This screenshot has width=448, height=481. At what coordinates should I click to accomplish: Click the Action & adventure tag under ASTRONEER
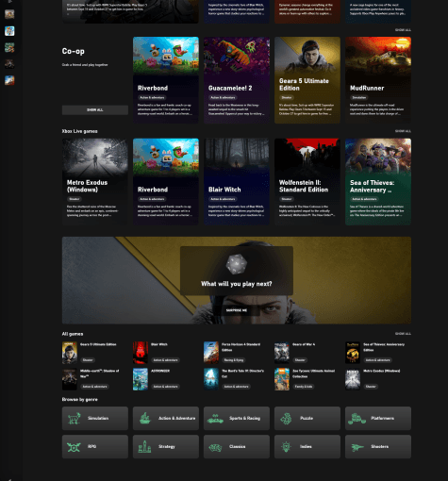coord(165,387)
